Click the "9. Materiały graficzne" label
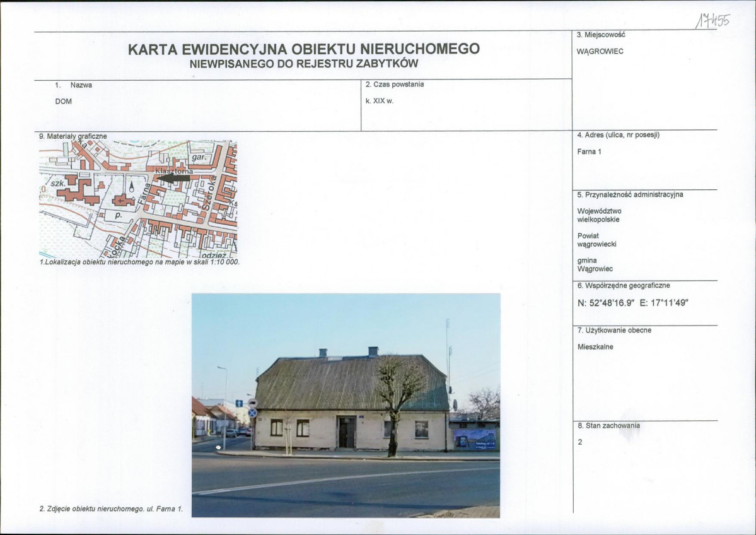Screen dimensions: 756x535 click(x=73, y=136)
